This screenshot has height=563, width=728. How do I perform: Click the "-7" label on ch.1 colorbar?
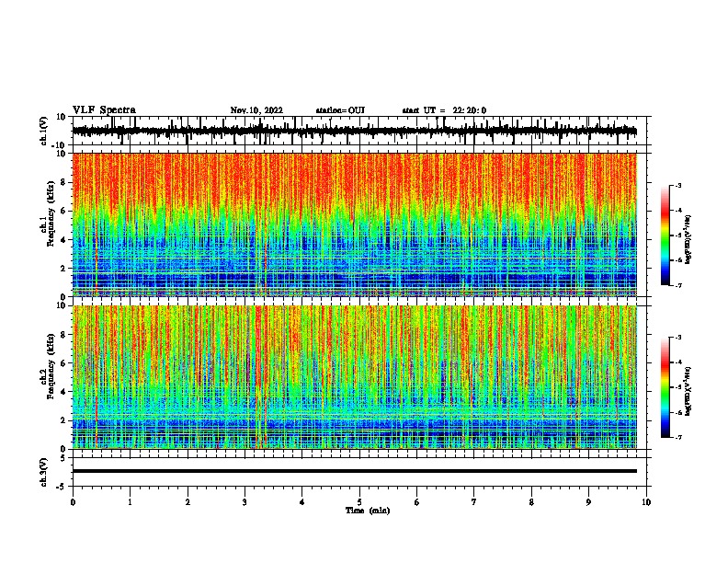tap(677, 285)
